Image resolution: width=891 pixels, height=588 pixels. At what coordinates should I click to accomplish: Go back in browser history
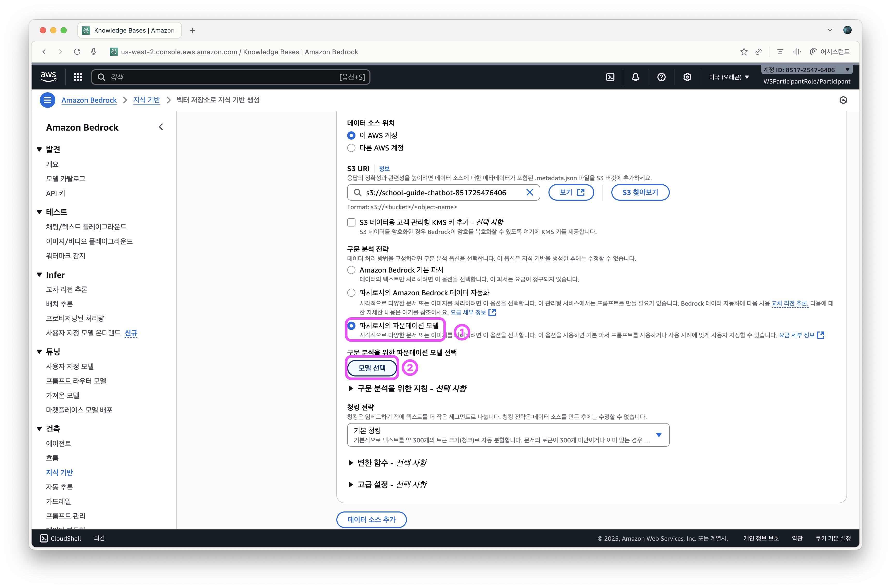coord(44,52)
